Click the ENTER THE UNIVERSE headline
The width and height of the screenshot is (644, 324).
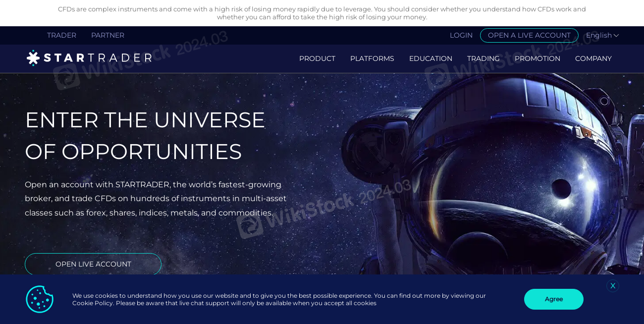tap(145, 120)
